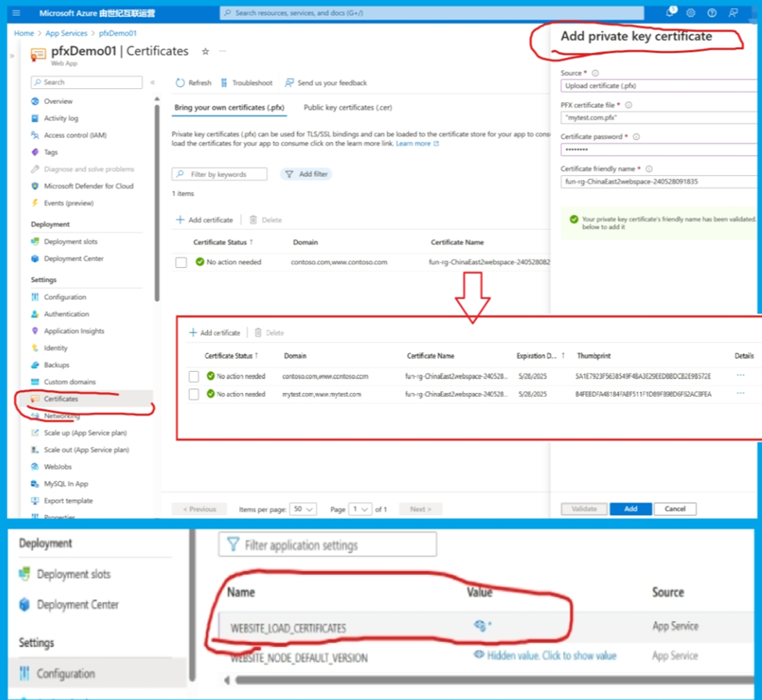Open portal settings gear icon
This screenshot has width=762, height=700.
[x=691, y=12]
